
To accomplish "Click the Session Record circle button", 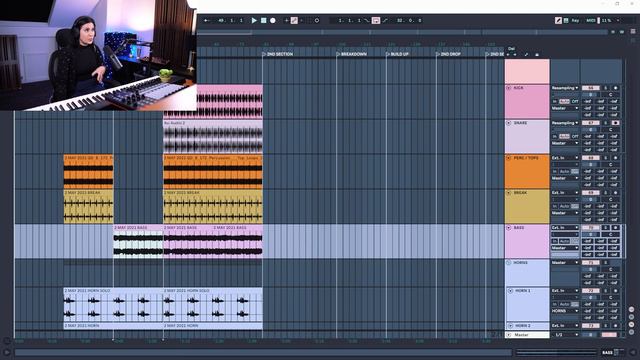I will pos(317,20).
